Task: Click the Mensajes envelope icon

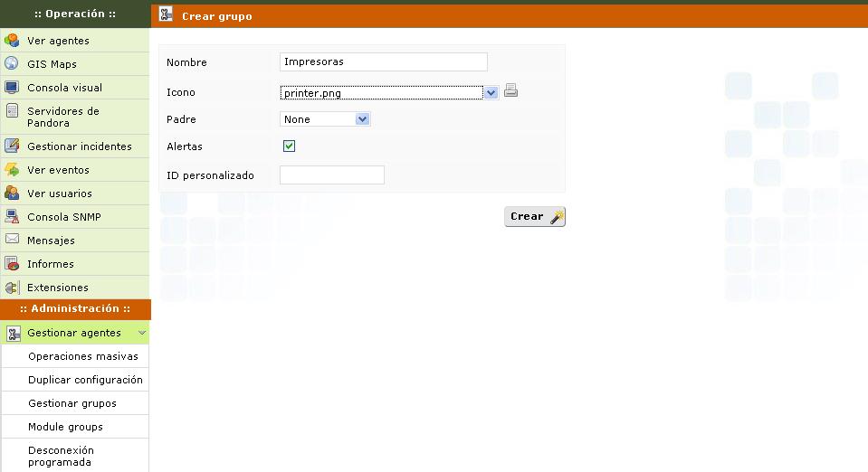Action: (x=12, y=240)
